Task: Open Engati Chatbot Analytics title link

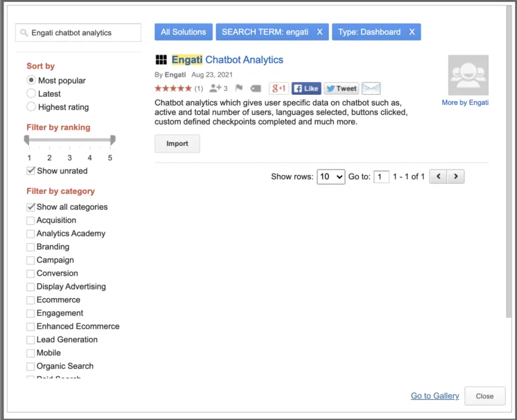Action: [227, 60]
